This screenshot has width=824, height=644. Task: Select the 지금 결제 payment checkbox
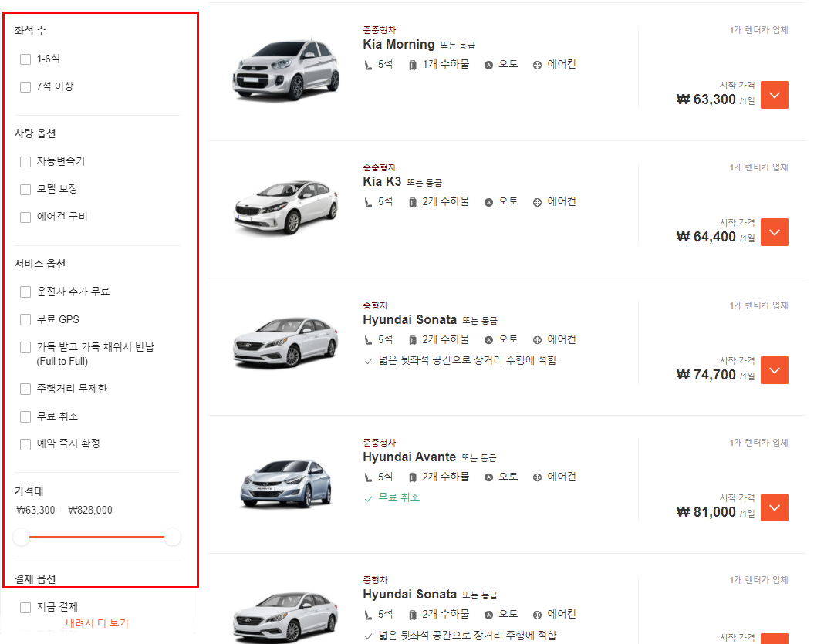point(25,608)
